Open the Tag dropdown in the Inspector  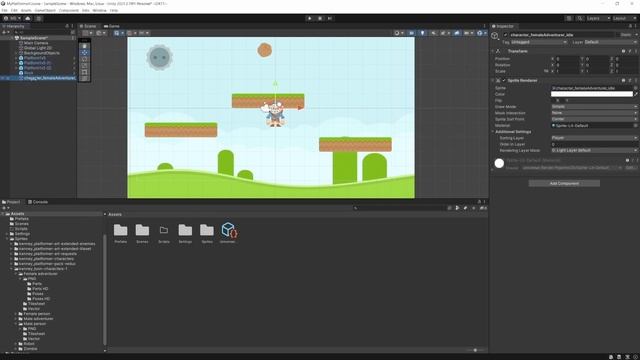(x=539, y=42)
